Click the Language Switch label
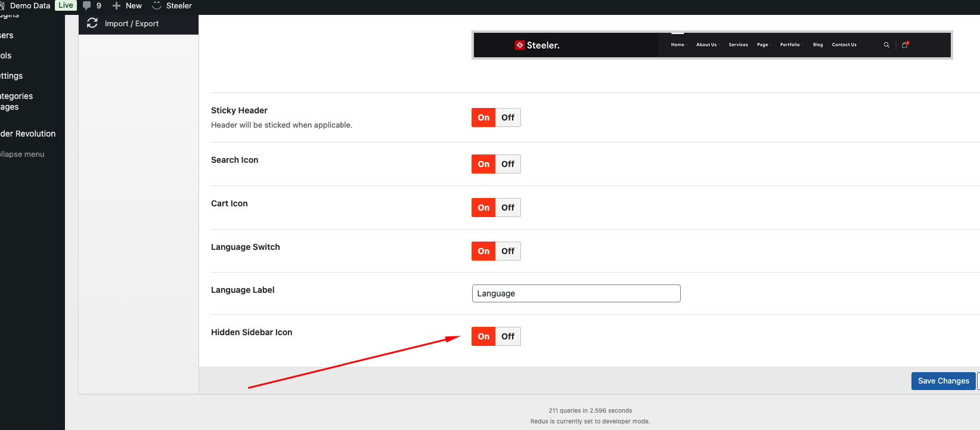Viewport: 980px width, 430px height. click(x=245, y=247)
